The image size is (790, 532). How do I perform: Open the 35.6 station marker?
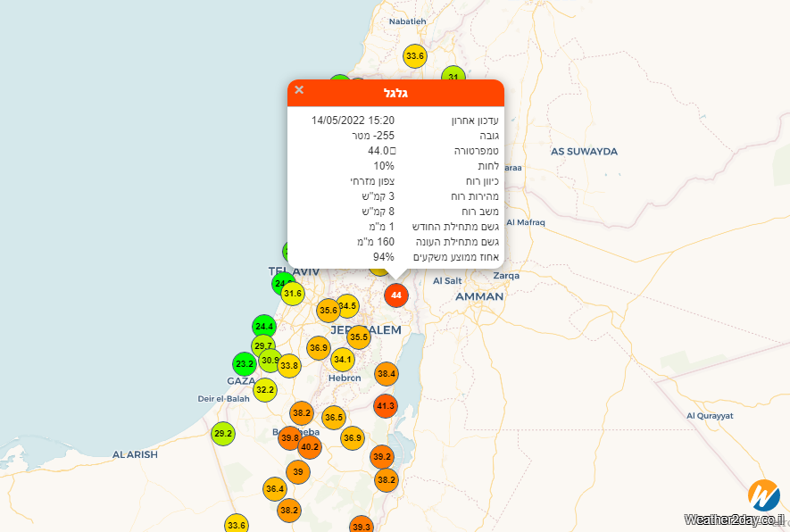click(x=328, y=311)
